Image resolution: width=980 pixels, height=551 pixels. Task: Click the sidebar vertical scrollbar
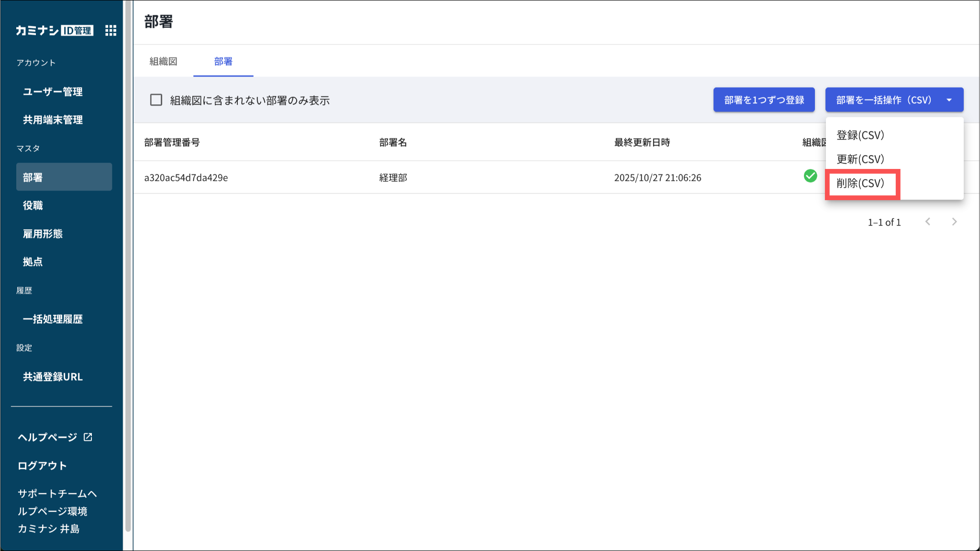128,268
